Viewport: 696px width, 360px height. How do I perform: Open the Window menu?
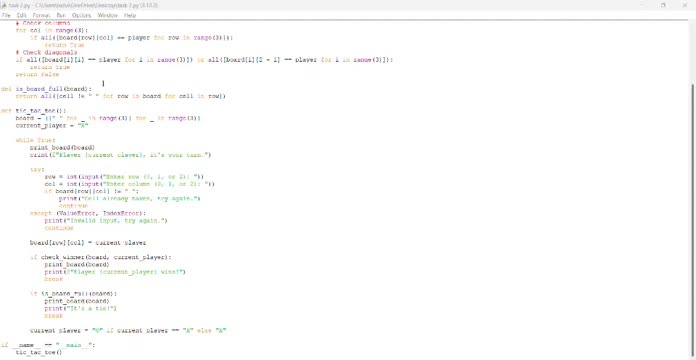[107, 15]
